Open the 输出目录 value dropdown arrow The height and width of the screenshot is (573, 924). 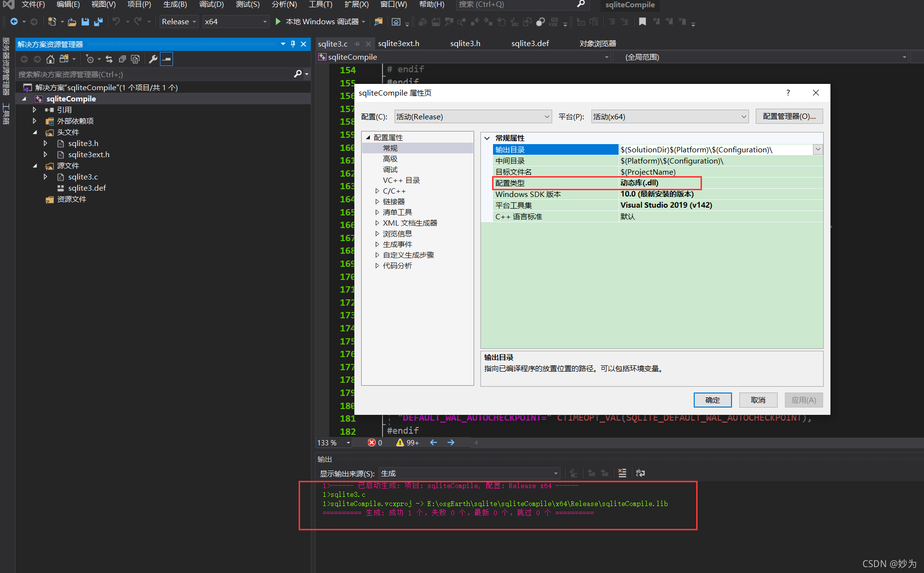point(818,149)
